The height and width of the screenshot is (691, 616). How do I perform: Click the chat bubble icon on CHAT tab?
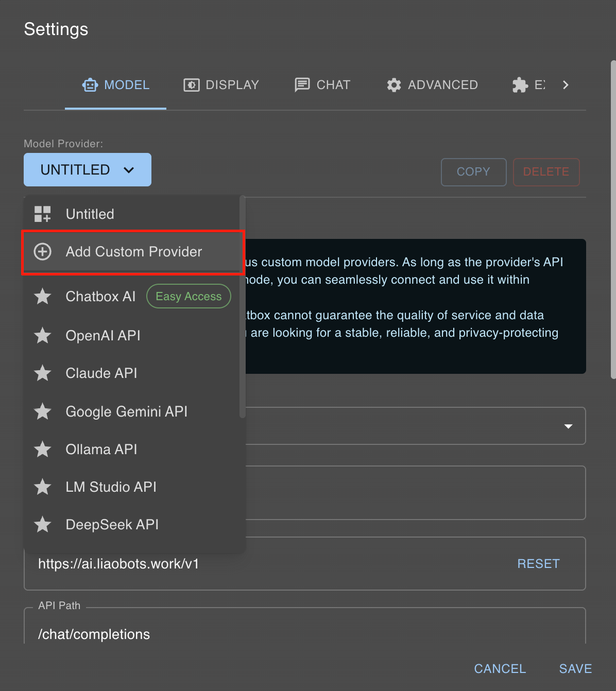[302, 85]
